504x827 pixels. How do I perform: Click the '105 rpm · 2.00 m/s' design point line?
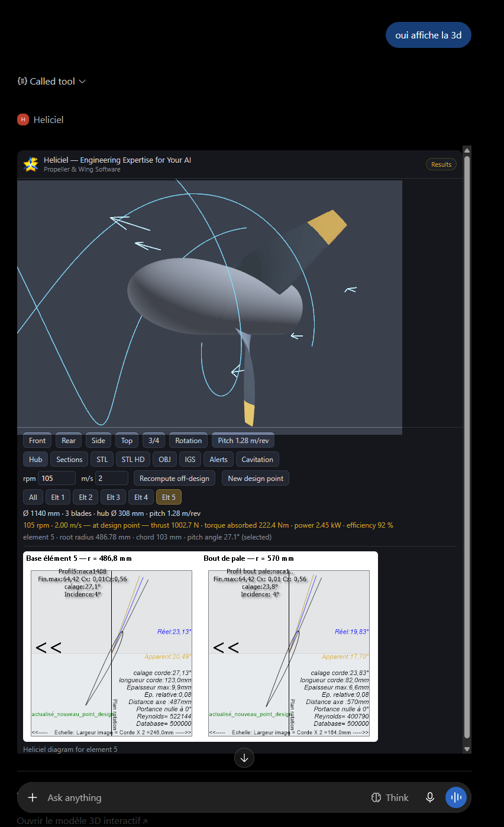coord(208,525)
